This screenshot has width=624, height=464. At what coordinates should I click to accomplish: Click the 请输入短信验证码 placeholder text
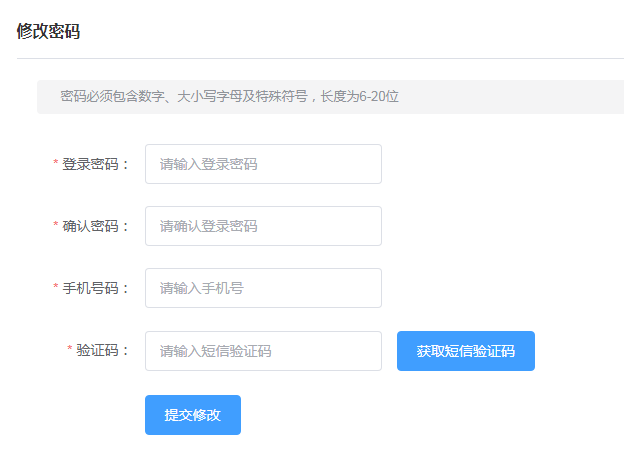pos(215,351)
